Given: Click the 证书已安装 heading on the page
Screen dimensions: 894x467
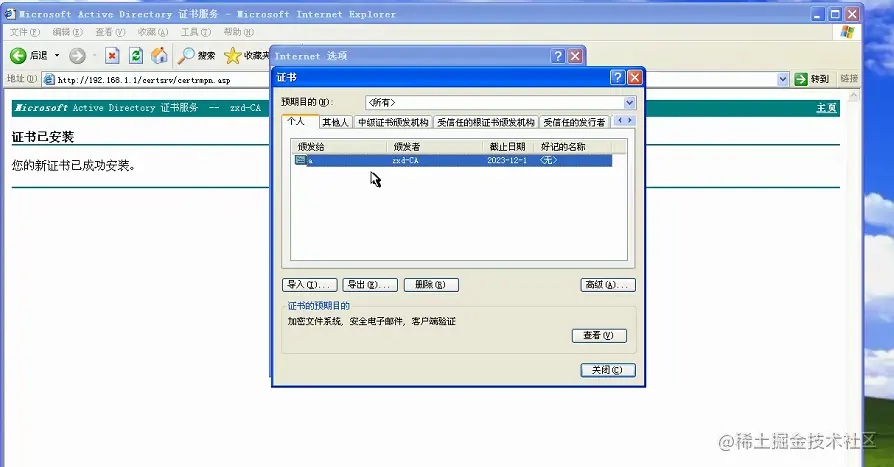Looking at the screenshot, I should 43,137.
